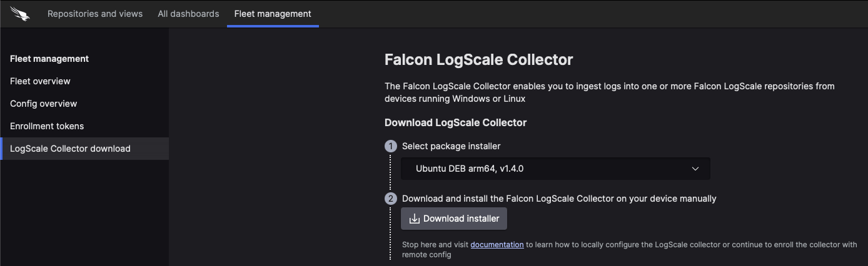Expand the package installer dropdown chevron
Viewport: 868px width, 266px height.
[x=695, y=169]
